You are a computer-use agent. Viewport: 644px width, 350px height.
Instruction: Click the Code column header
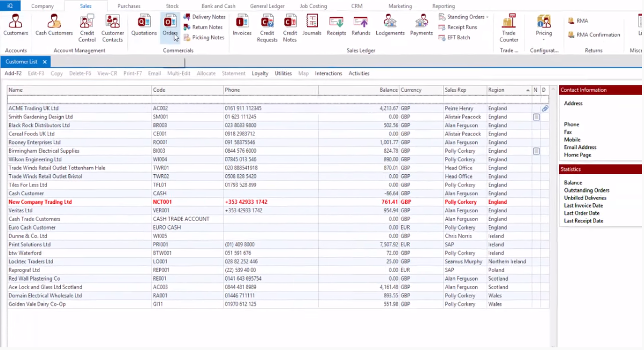click(x=187, y=90)
